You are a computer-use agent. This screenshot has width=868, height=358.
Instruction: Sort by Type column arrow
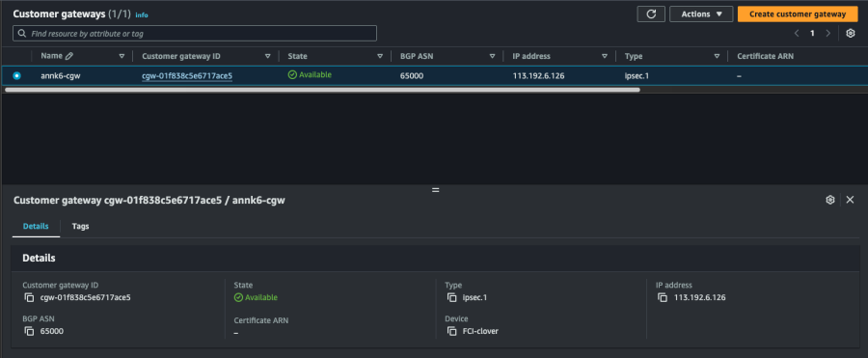[x=717, y=57]
